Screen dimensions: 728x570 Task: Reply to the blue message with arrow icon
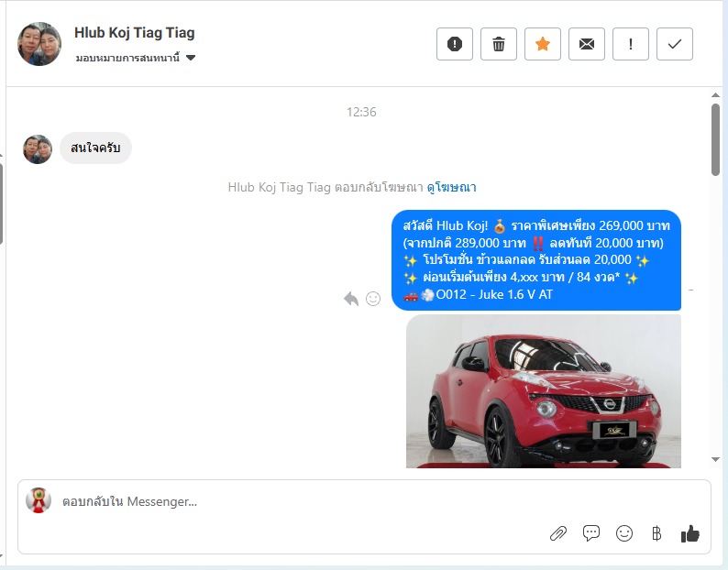click(x=351, y=299)
